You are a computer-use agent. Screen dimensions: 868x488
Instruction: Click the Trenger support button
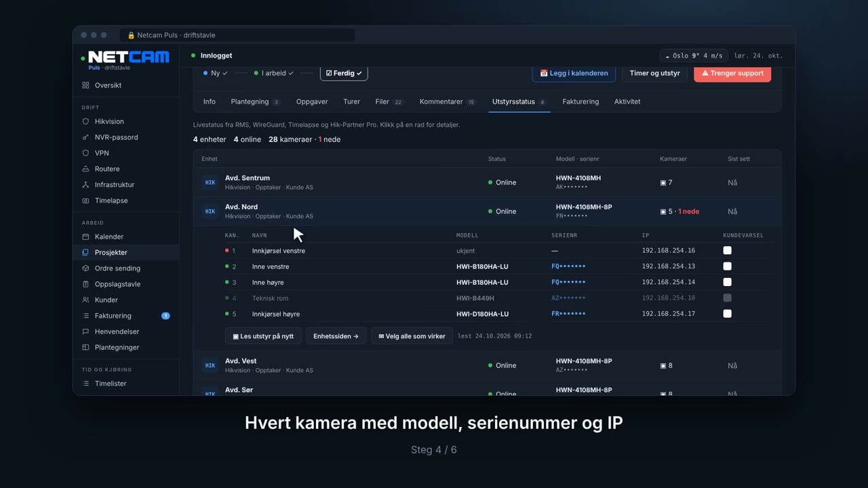(x=732, y=73)
